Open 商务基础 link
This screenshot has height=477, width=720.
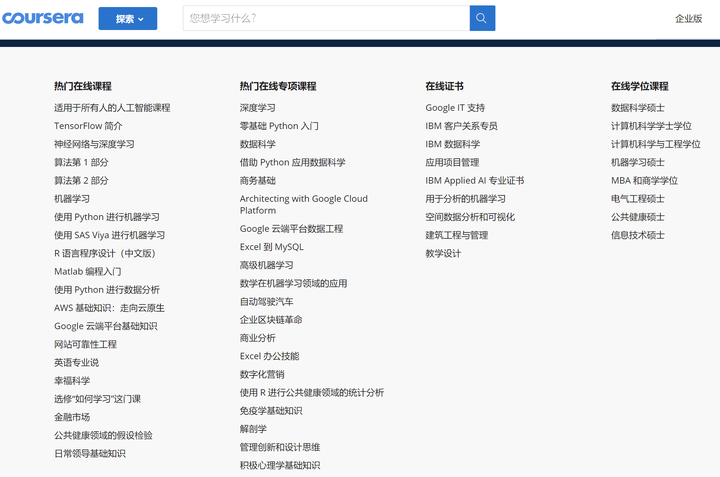258,180
